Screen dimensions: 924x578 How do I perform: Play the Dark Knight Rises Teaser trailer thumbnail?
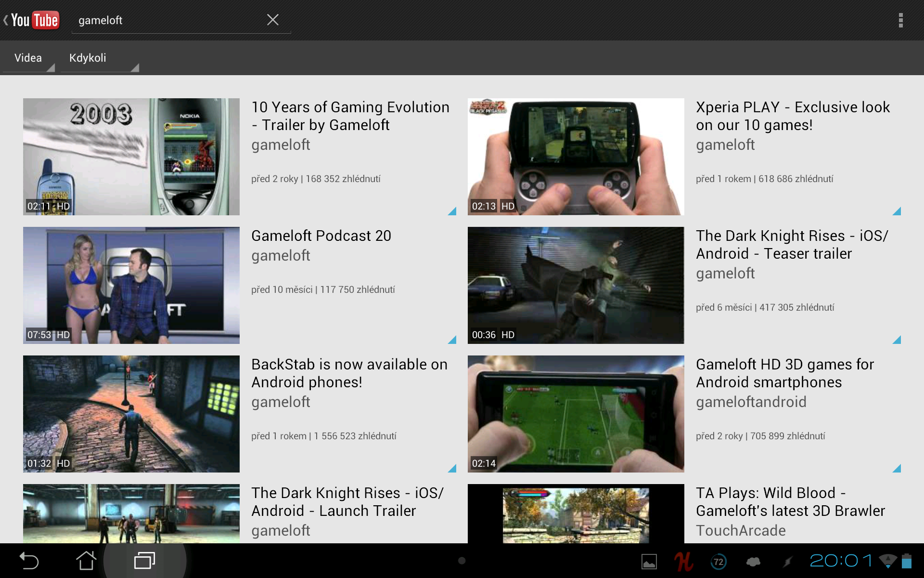[576, 285]
